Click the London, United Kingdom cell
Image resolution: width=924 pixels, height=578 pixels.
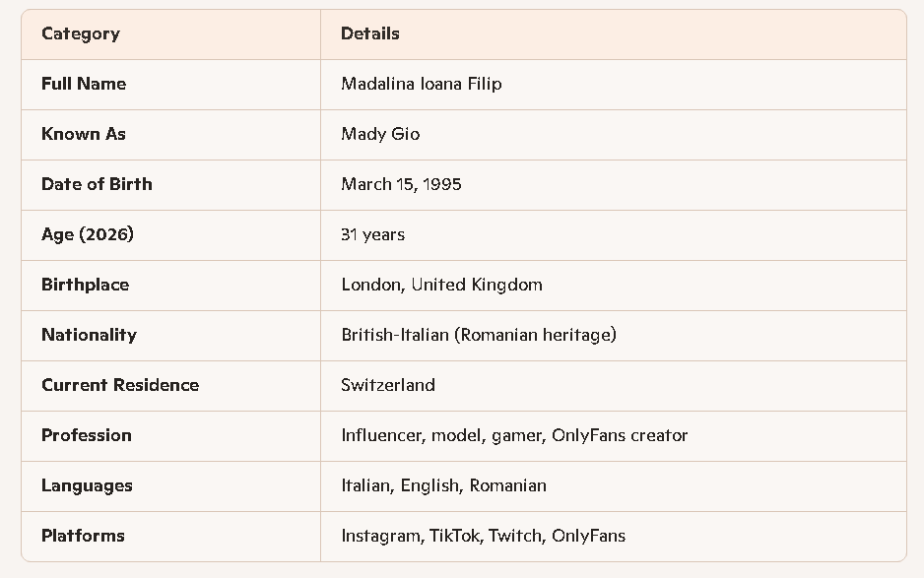click(441, 285)
